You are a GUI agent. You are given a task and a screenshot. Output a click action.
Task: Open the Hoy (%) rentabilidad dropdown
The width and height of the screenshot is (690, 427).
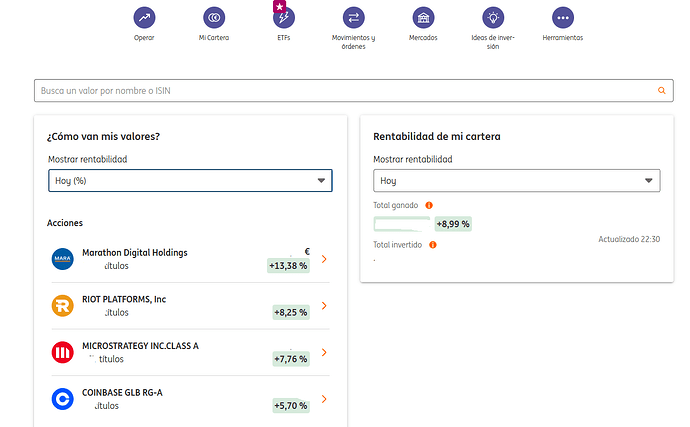(x=190, y=180)
